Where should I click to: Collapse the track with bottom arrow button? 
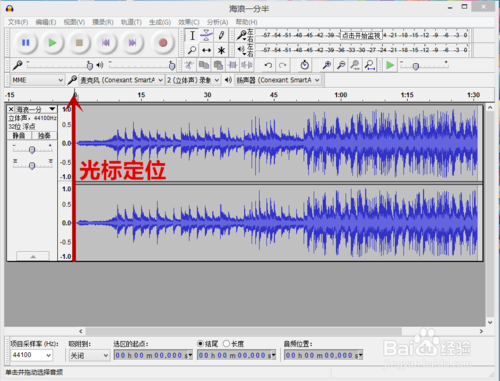[x=33, y=256]
